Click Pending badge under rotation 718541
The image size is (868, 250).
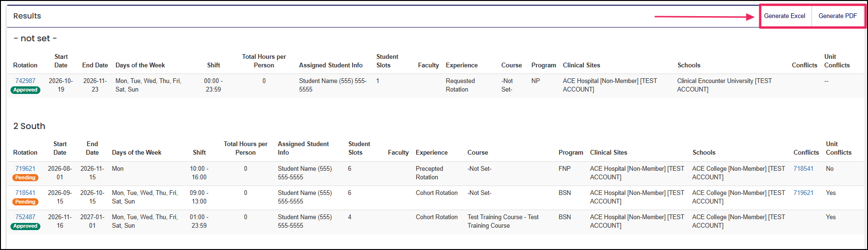coord(25,202)
